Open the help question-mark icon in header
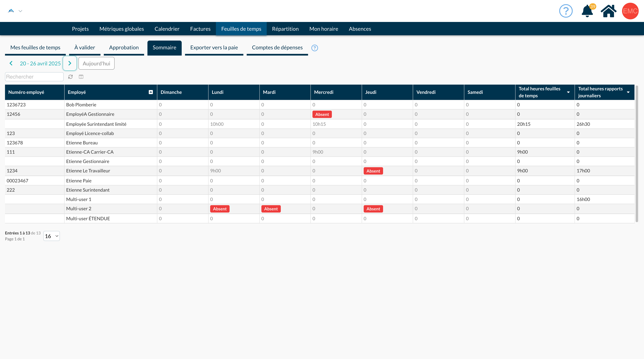The width and height of the screenshot is (644, 359). 566,11
